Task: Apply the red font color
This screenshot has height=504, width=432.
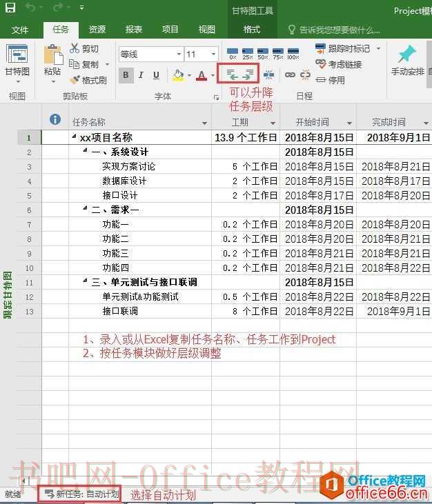Action: (202, 76)
